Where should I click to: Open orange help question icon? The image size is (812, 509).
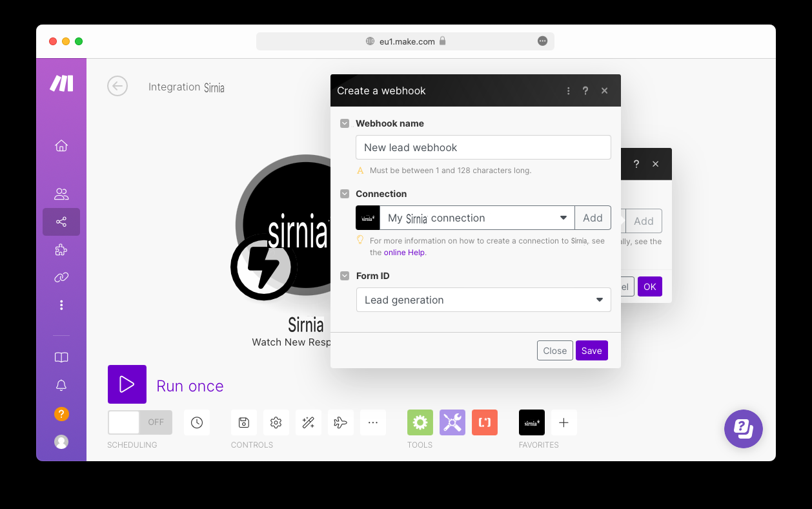(x=61, y=414)
